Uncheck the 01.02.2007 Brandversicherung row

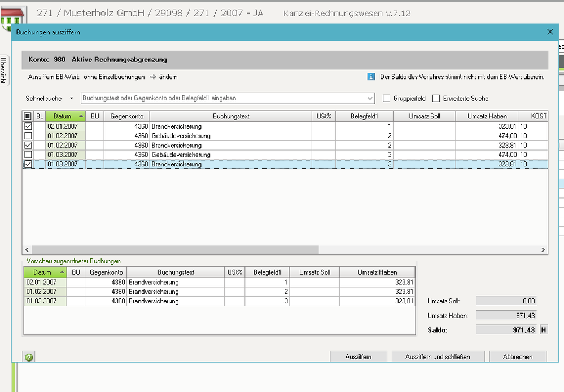(28, 145)
